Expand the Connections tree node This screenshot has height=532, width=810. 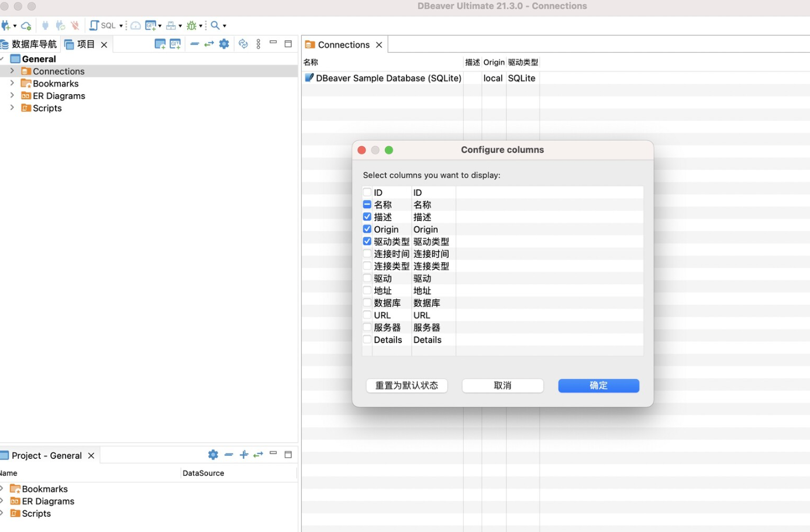tap(12, 71)
